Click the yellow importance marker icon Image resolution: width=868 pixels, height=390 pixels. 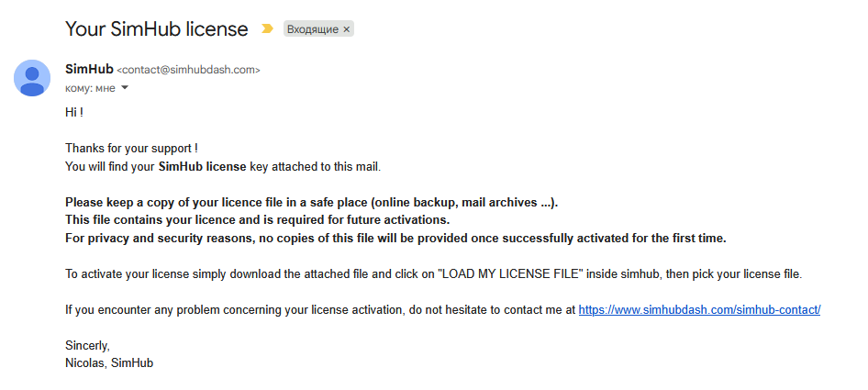(x=267, y=28)
